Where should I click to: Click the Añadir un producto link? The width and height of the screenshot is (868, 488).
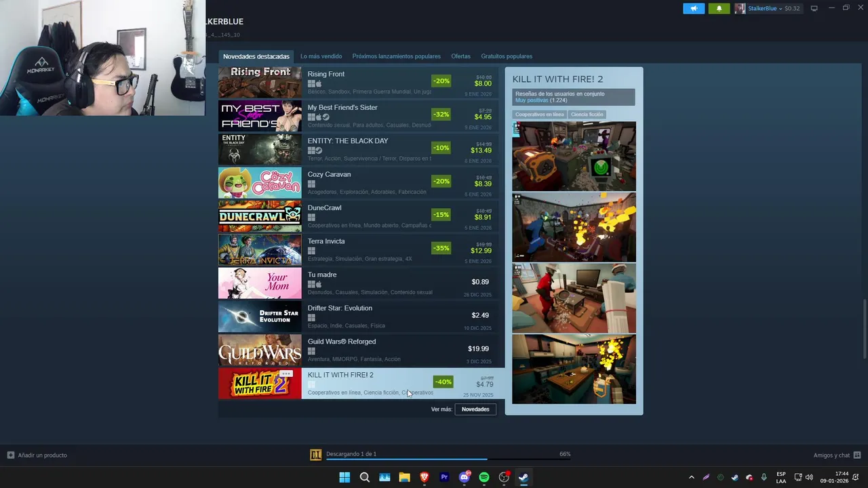pos(42,455)
